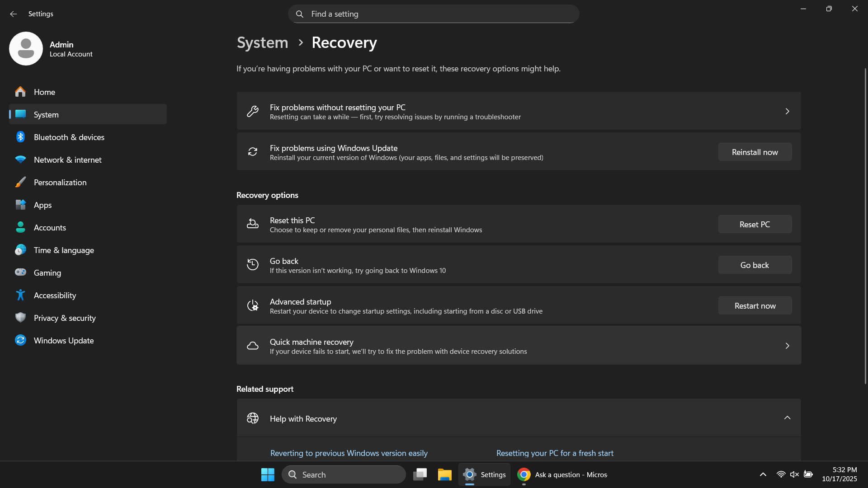Image resolution: width=868 pixels, height=488 pixels.
Task: Collapse the Help with Recovery section
Action: (788, 418)
